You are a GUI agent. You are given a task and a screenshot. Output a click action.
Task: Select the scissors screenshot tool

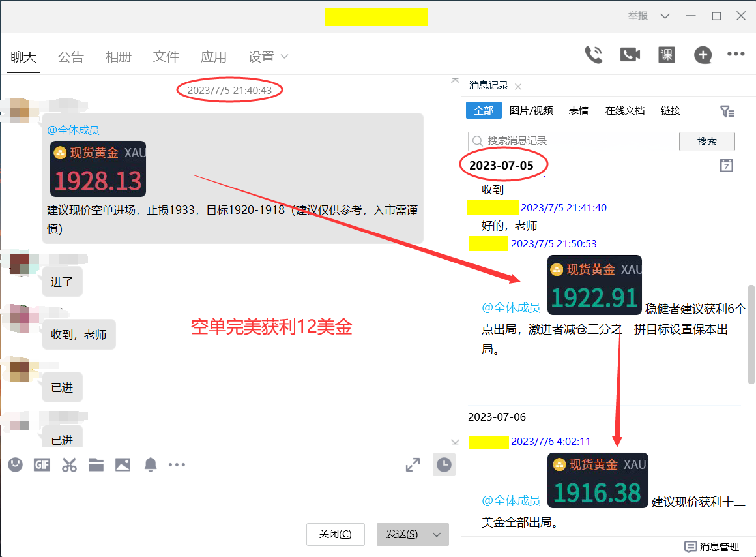pyautogui.click(x=69, y=465)
